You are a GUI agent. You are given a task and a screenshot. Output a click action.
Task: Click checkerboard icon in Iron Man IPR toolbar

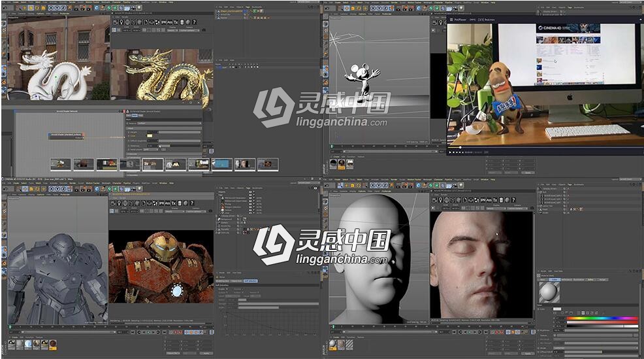[x=155, y=203]
